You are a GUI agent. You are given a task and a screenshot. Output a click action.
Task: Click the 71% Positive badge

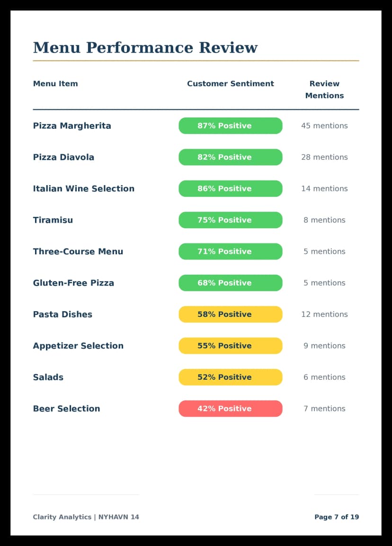coord(230,251)
